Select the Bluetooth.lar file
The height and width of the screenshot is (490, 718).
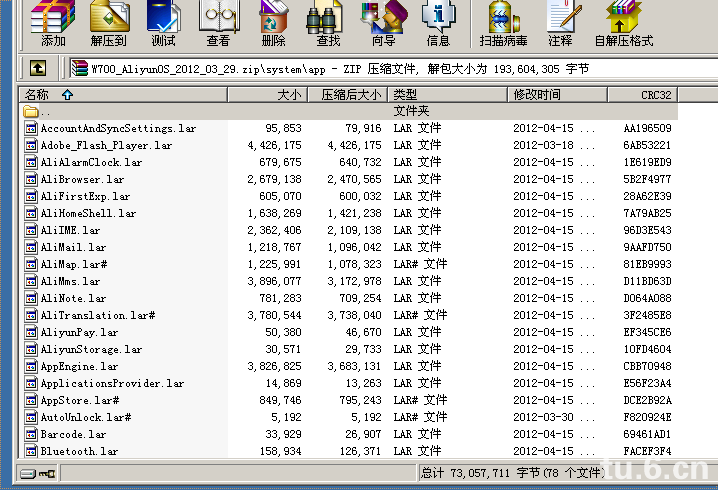click(79, 451)
